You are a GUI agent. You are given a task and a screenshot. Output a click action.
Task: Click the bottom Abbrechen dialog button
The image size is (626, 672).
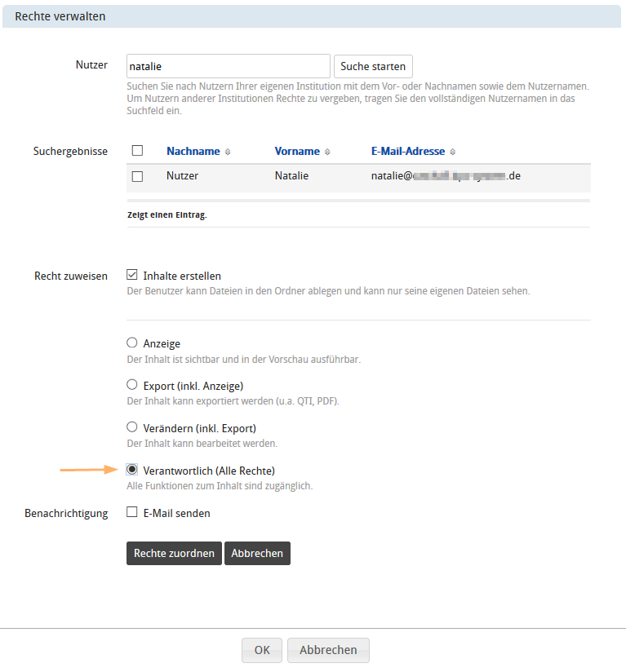328,650
